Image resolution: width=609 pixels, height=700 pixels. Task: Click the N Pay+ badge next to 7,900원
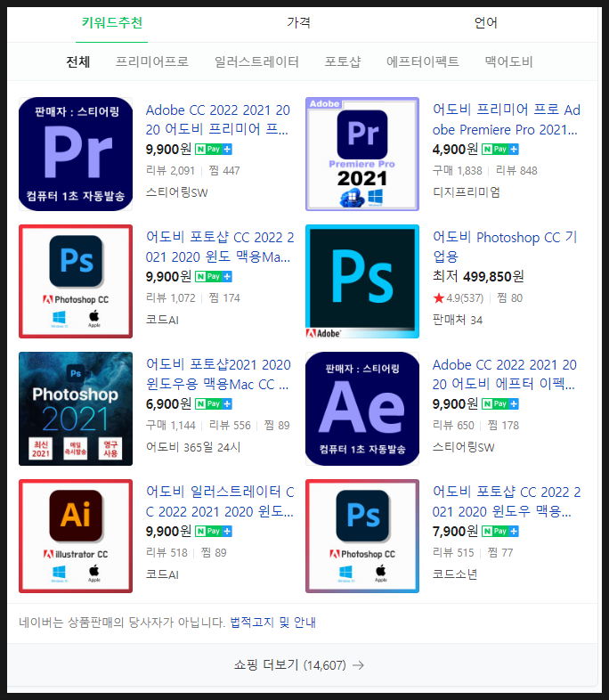click(x=500, y=531)
